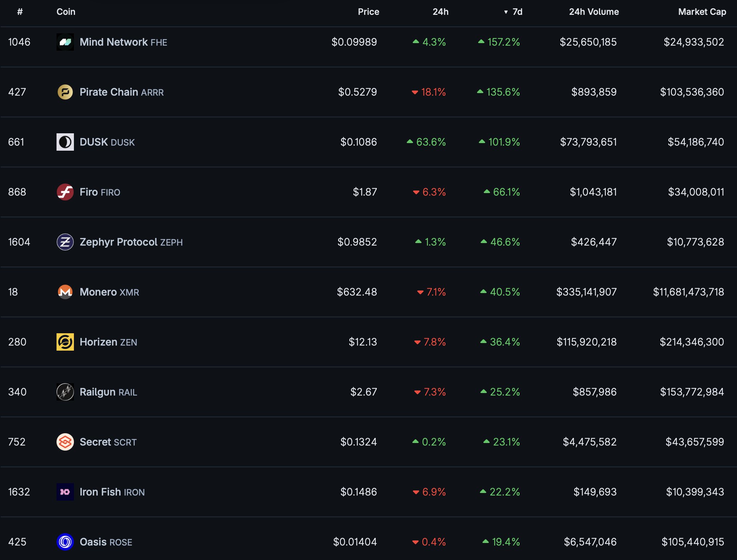The width and height of the screenshot is (737, 560).
Task: Click the Firo red logo icon
Action: [x=65, y=192]
